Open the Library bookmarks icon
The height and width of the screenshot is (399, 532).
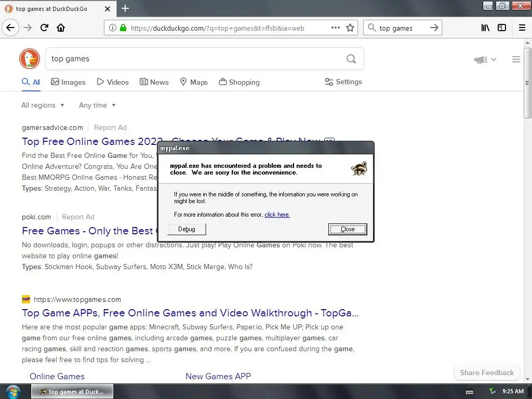click(485, 28)
